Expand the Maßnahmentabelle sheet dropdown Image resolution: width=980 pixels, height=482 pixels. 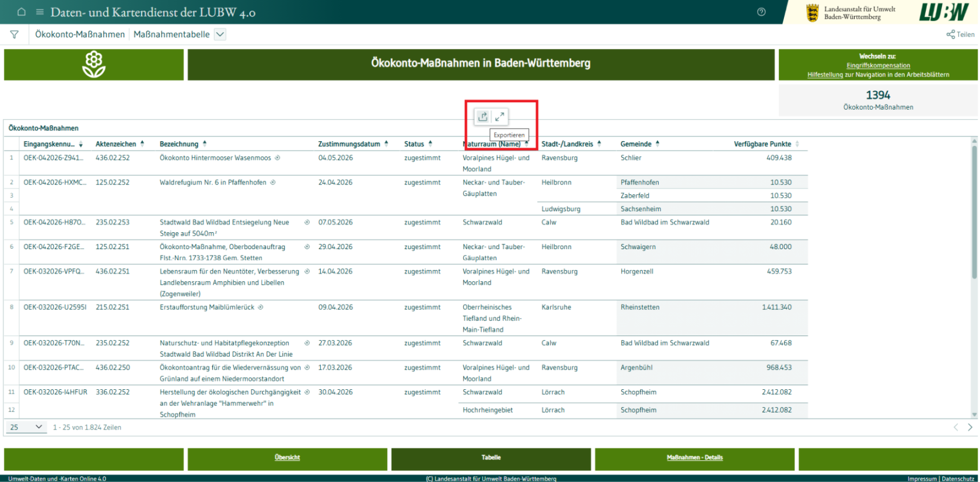point(220,34)
